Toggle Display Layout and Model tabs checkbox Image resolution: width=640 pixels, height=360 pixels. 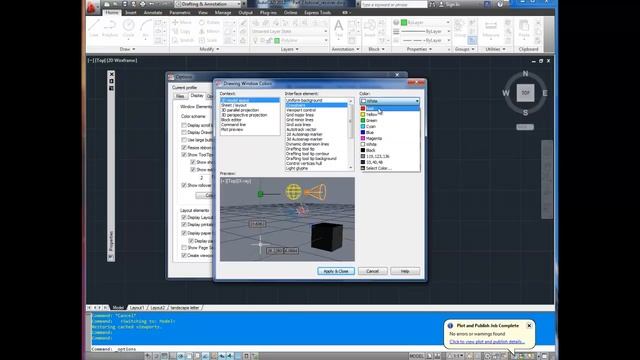184,218
